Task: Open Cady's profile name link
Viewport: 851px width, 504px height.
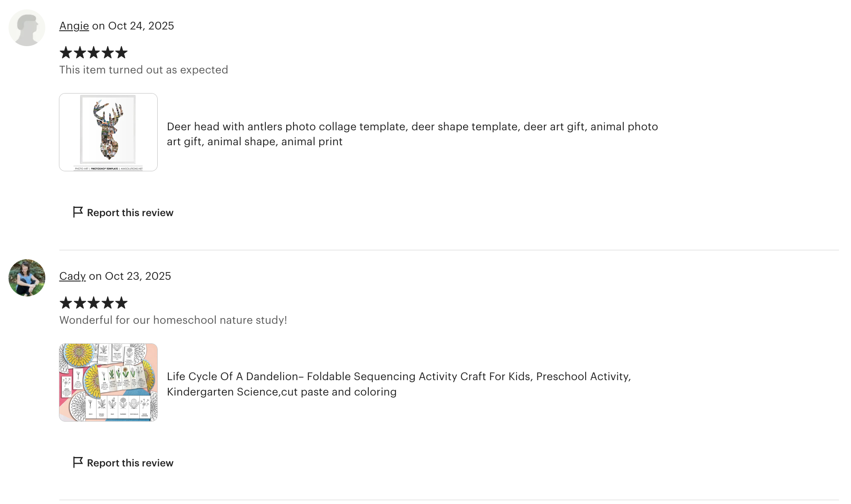Action: coord(72,276)
